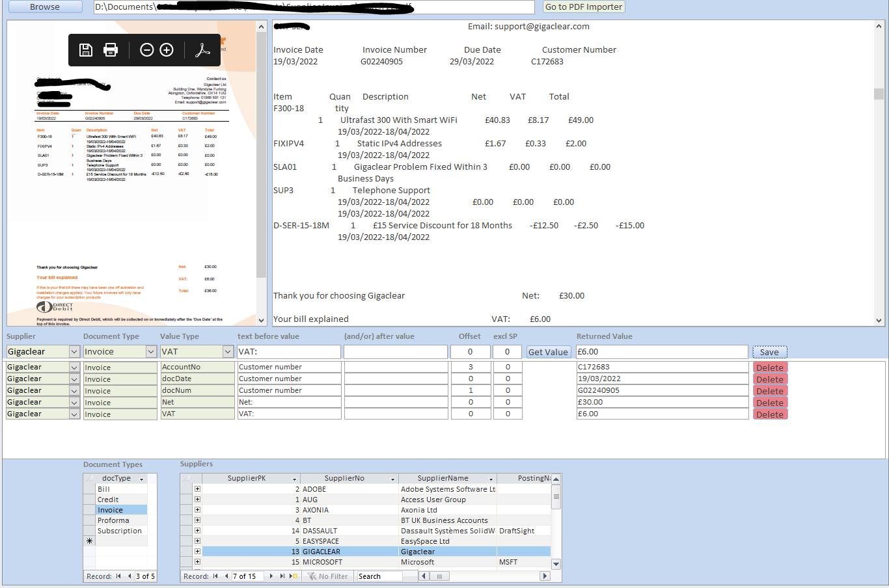889x588 pixels.
Task: Expand the EASYSPACE supplier row
Action: [197, 541]
